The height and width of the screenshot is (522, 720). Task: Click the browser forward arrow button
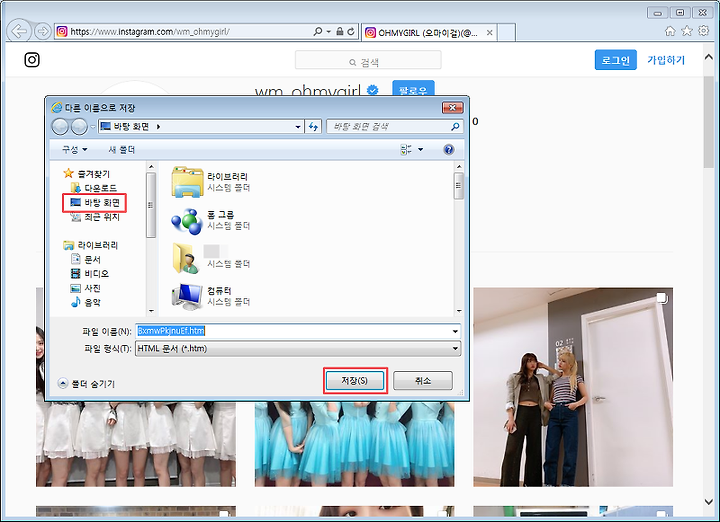pyautogui.click(x=43, y=31)
